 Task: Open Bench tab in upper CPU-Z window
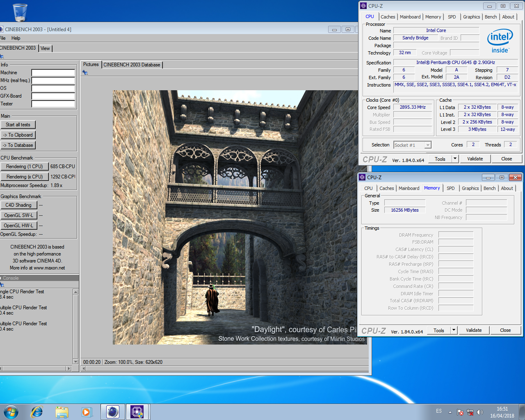pos(491,17)
